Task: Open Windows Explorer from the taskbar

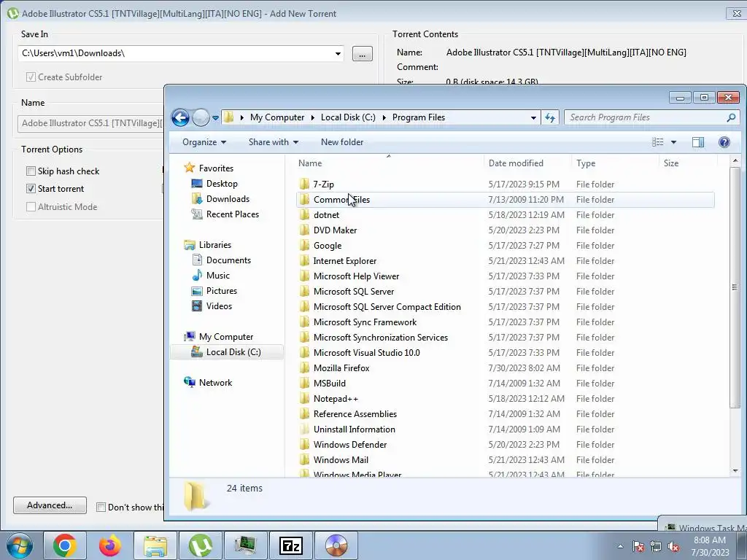Action: [x=155, y=545]
